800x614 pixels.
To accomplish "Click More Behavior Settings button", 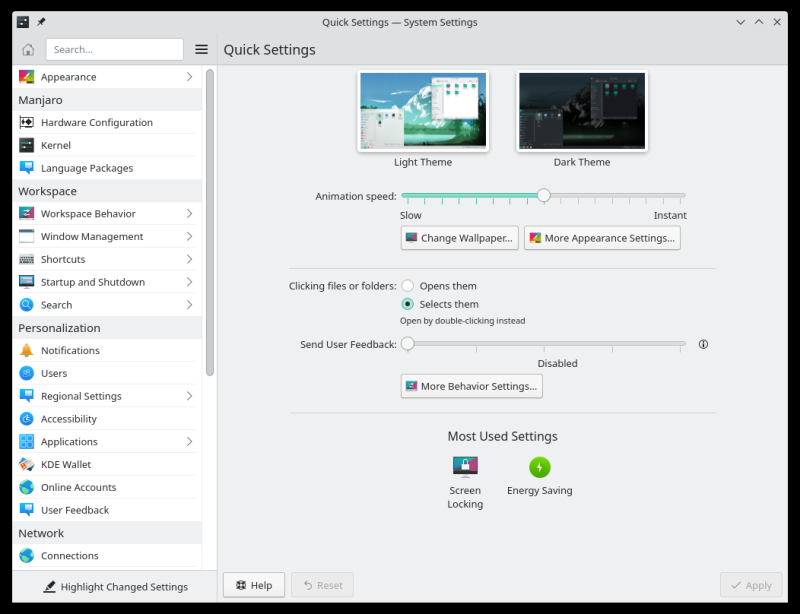I will click(x=471, y=386).
